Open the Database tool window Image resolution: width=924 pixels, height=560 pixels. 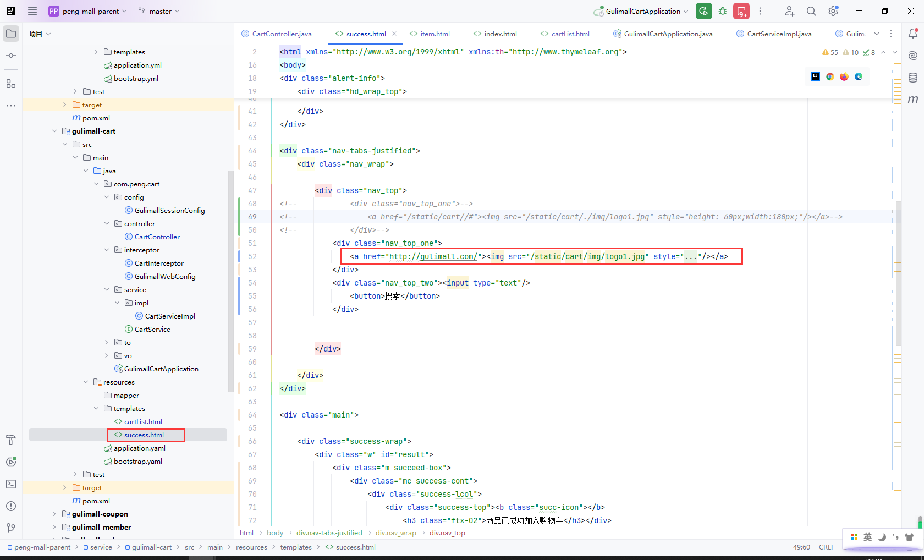(x=913, y=78)
